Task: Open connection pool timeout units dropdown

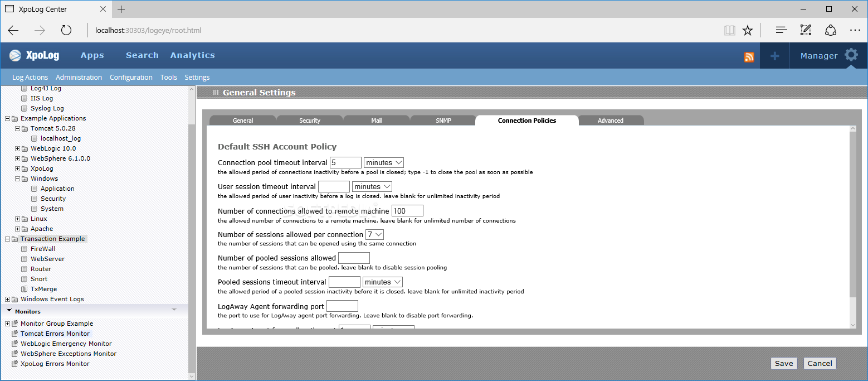Action: (x=384, y=163)
